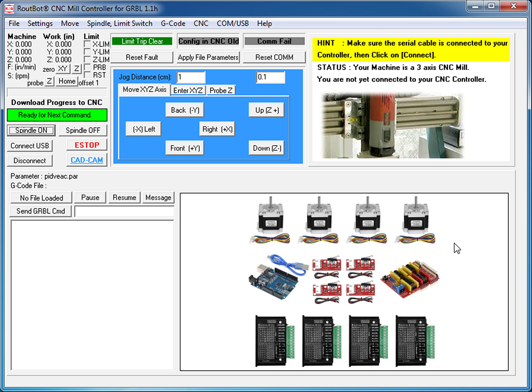Click Apply File Parameters button
This screenshot has width=532, height=392.
coord(208,57)
